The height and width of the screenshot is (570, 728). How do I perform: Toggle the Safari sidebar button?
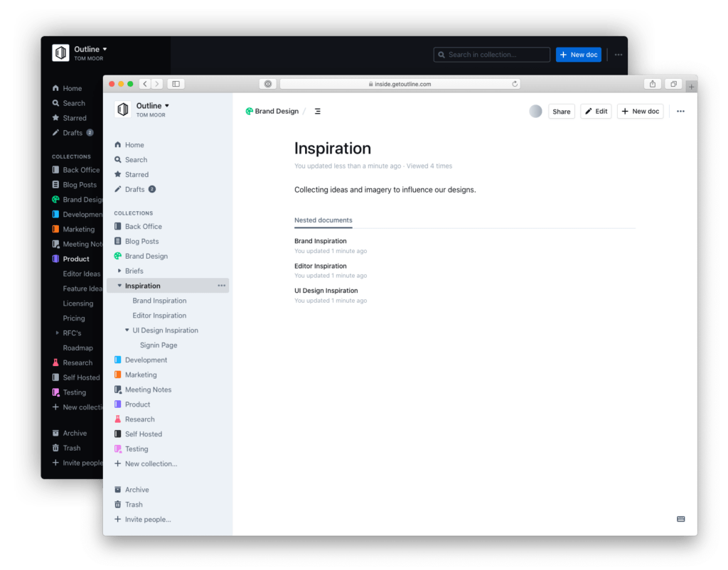pyautogui.click(x=176, y=84)
